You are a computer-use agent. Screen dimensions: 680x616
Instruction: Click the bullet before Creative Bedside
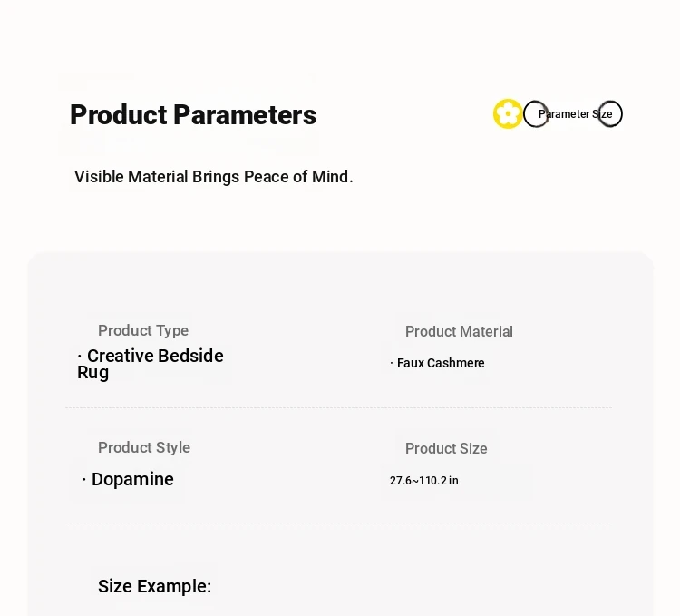point(80,357)
